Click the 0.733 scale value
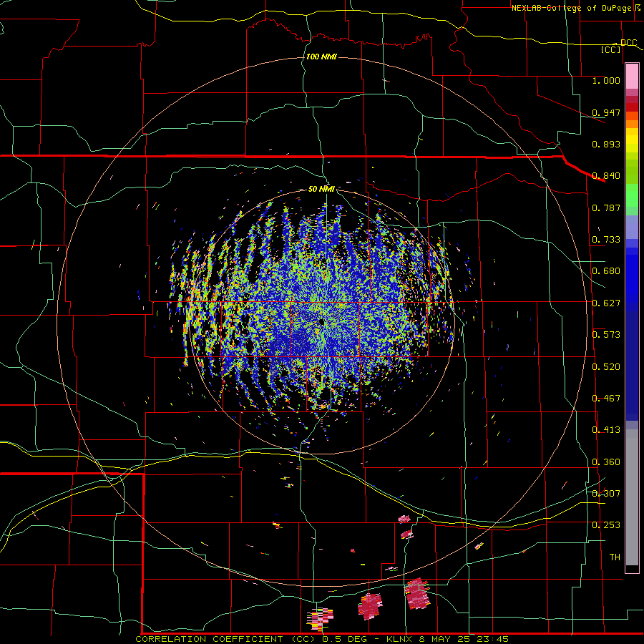Screen dimensions: 644x644 tap(606, 240)
